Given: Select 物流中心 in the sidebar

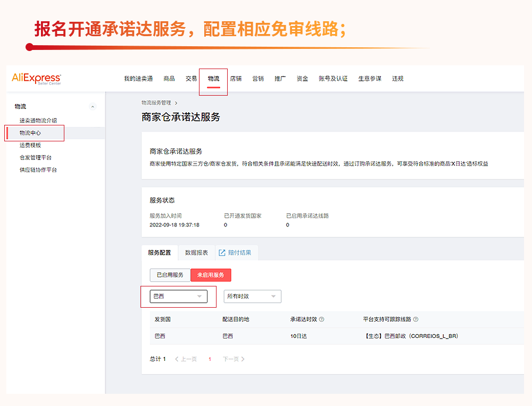Looking at the screenshot, I should click(30, 133).
